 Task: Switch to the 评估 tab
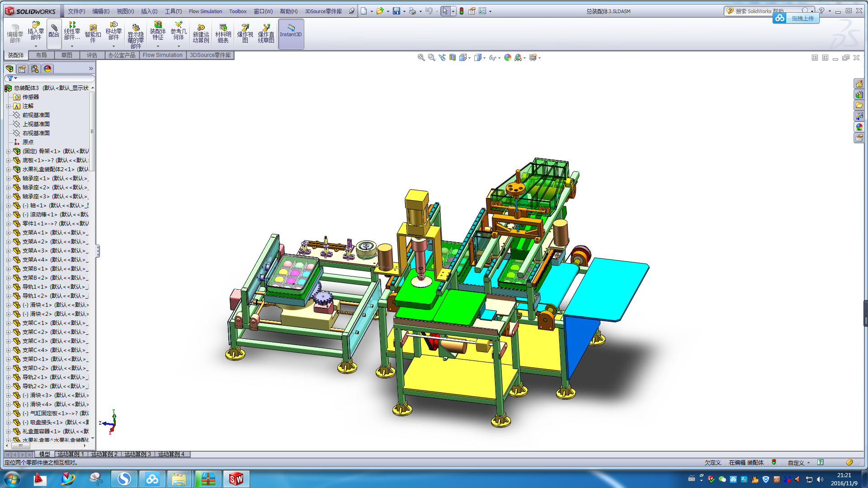click(x=92, y=55)
